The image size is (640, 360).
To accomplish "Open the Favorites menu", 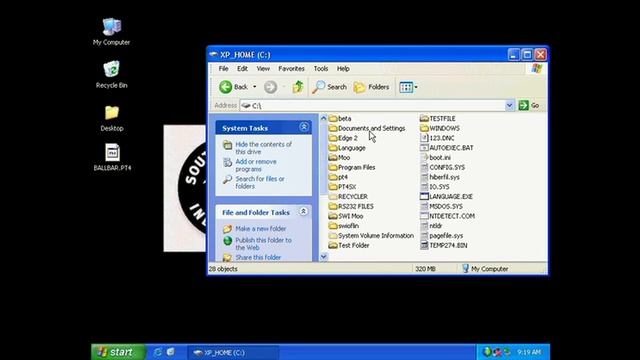I will (291, 69).
